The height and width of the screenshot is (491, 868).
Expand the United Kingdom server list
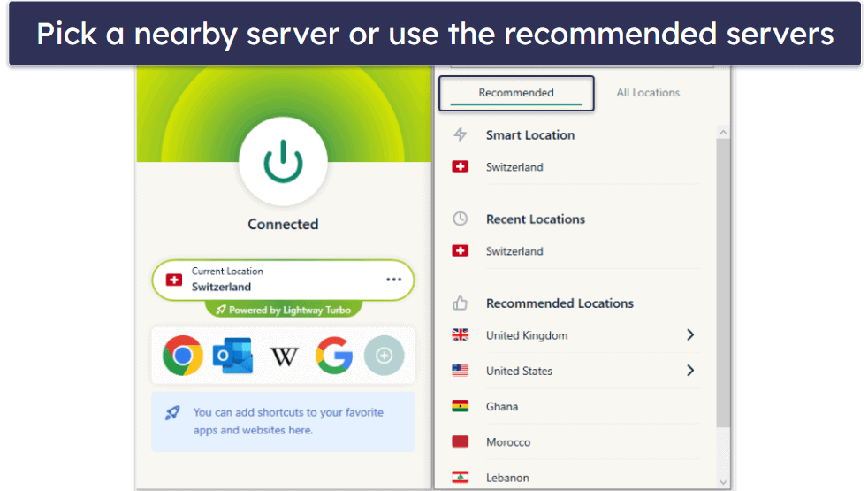pyautogui.click(x=689, y=334)
